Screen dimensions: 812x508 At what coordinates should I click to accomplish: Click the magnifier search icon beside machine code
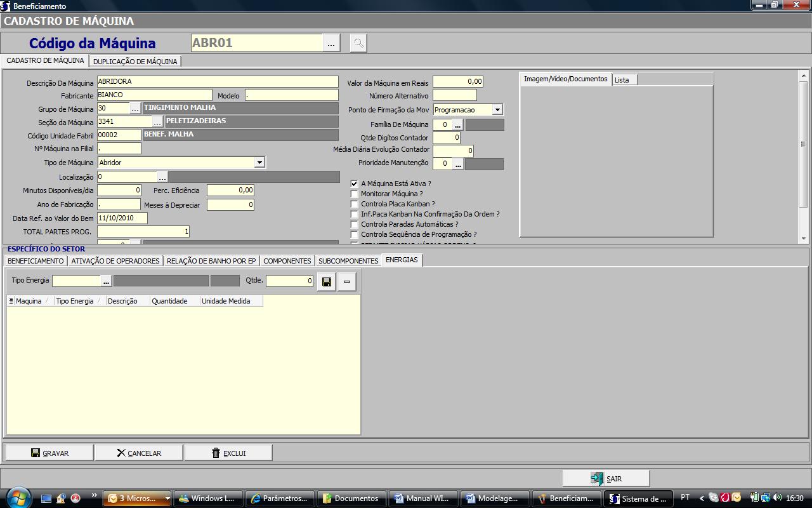click(x=358, y=43)
